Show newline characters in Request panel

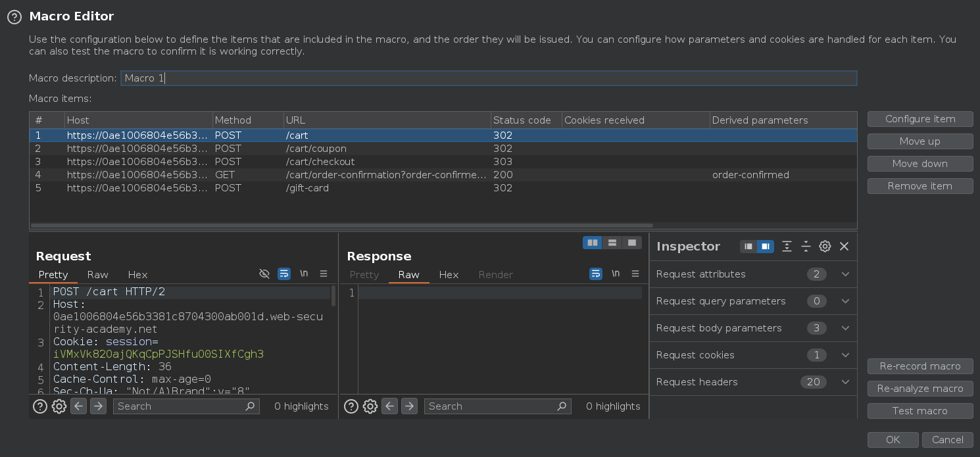(x=304, y=274)
